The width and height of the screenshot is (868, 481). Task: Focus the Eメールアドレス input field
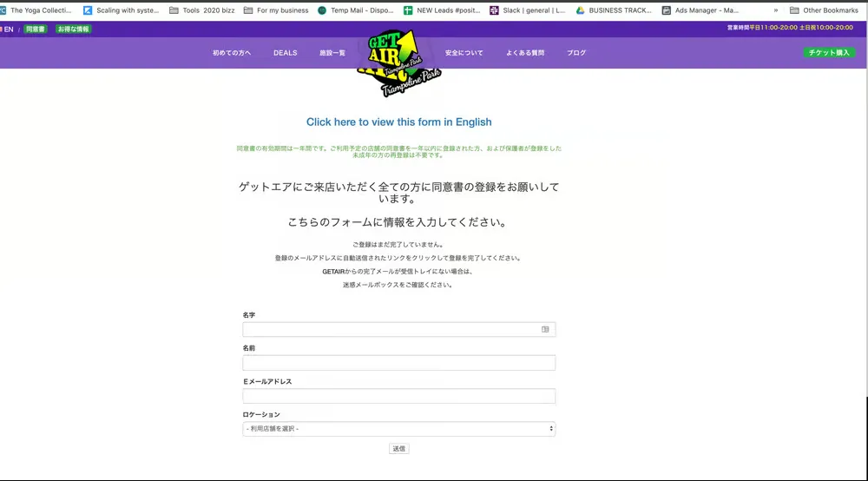398,396
